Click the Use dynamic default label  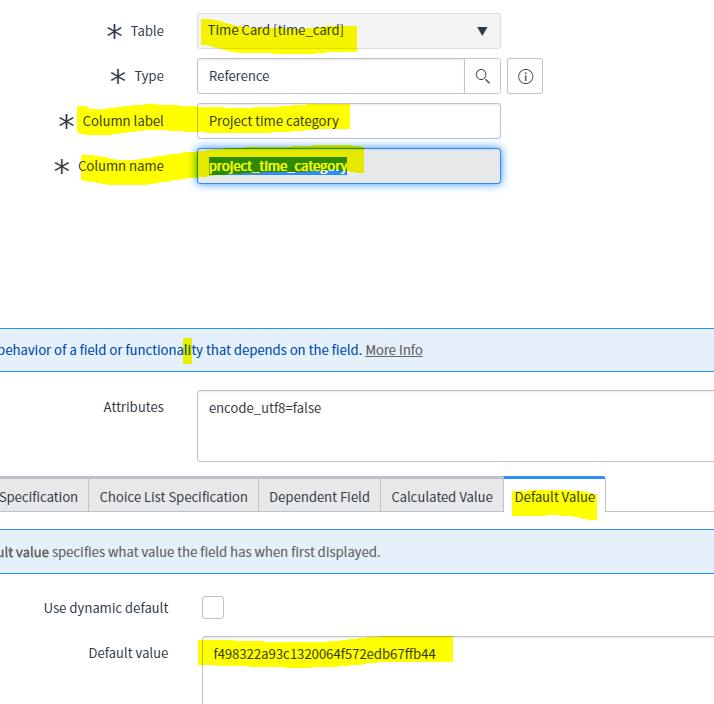[x=106, y=608]
